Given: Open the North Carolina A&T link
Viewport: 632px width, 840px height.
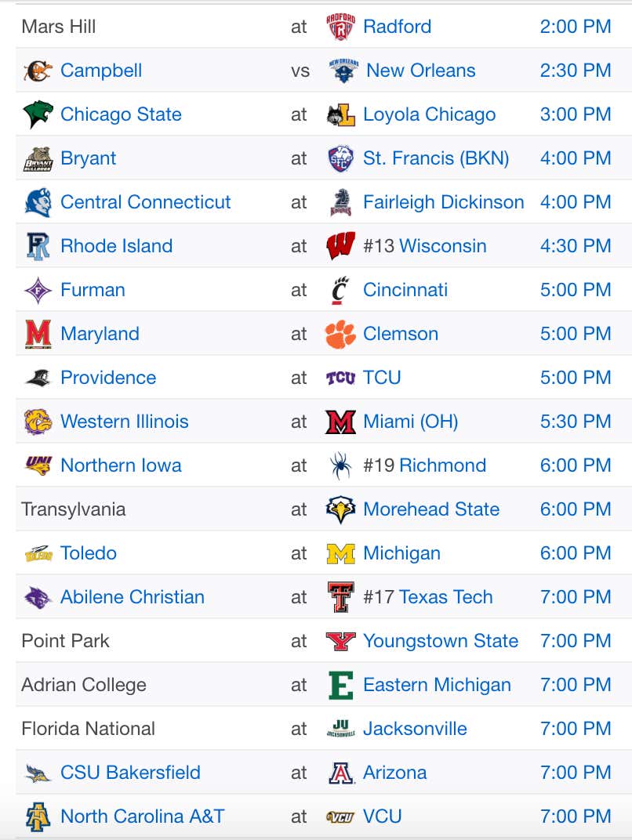Looking at the screenshot, I should pos(143,816).
